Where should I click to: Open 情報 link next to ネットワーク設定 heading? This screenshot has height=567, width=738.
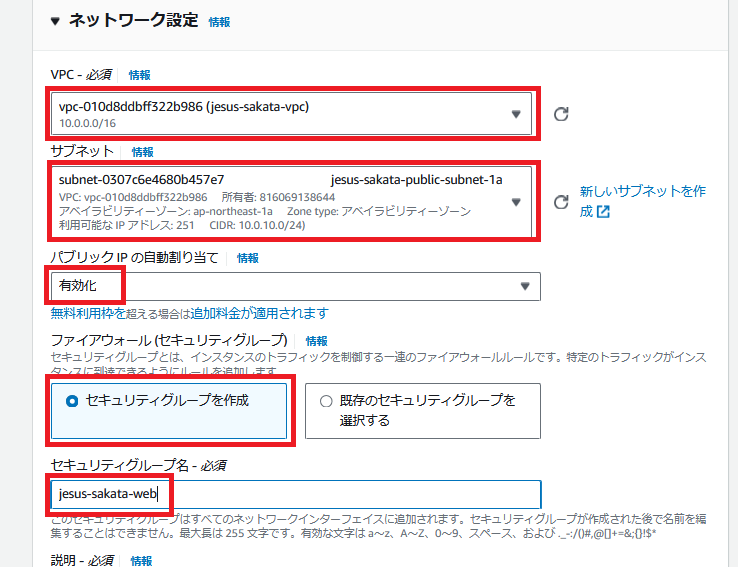[x=219, y=22]
